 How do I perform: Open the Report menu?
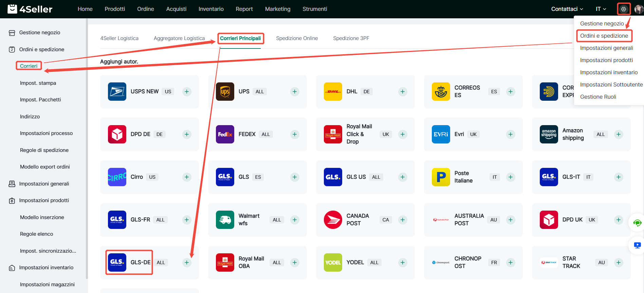tap(244, 9)
